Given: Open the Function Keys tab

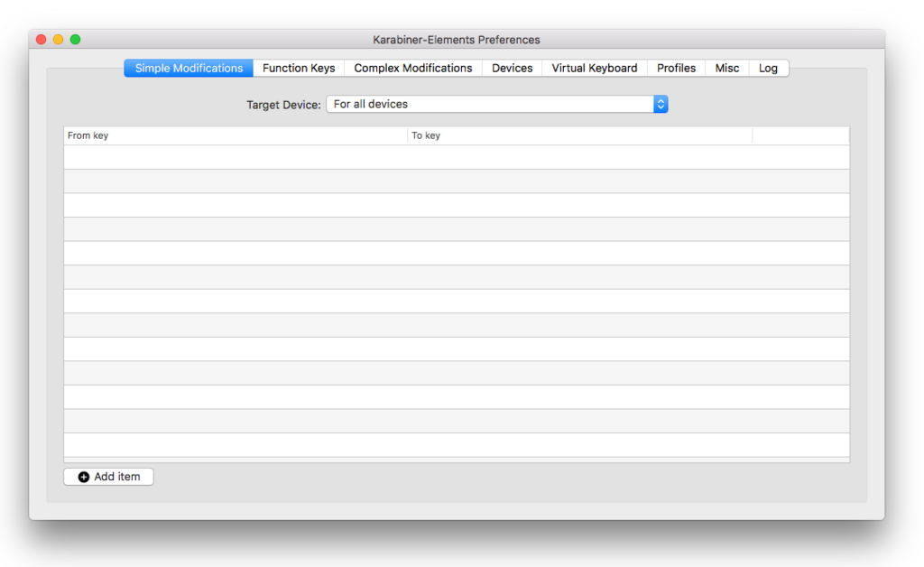Looking at the screenshot, I should [x=299, y=69].
